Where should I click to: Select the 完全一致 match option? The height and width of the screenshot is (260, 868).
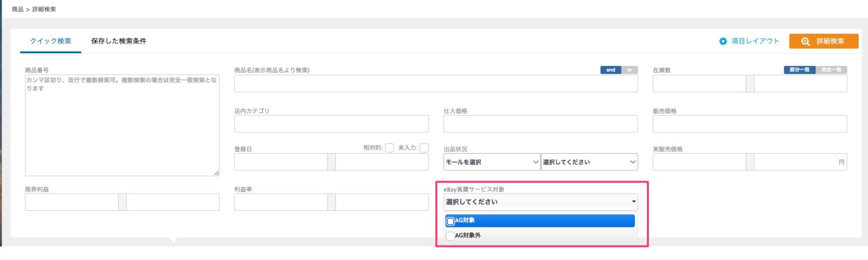tap(832, 70)
